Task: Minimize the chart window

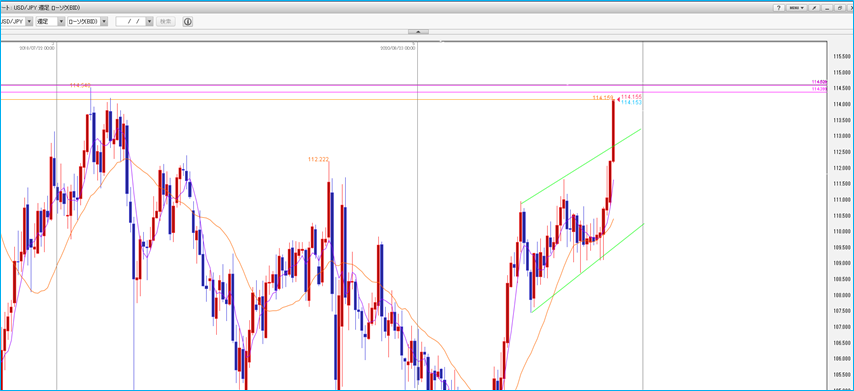Action: click(826, 8)
